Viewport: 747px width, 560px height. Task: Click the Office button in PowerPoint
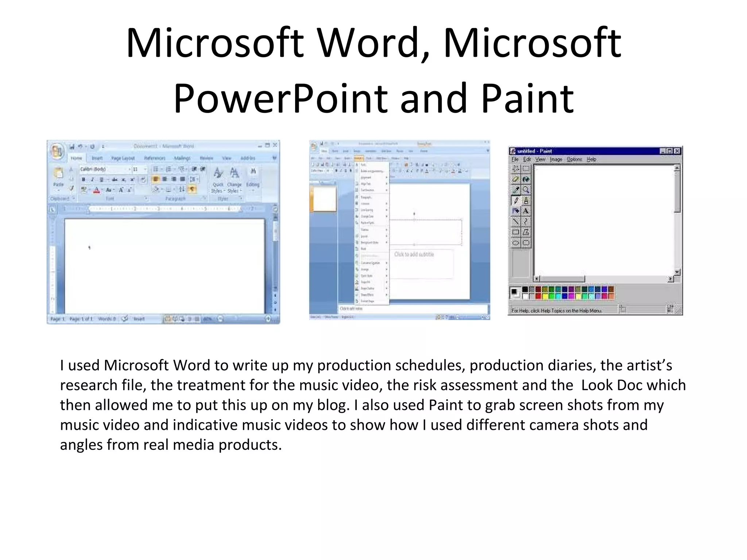313,146
